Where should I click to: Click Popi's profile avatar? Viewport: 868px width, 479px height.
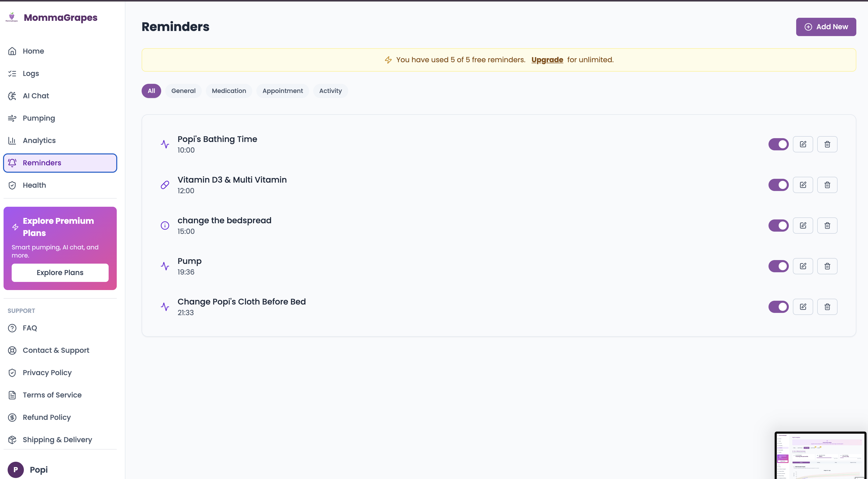[x=15, y=470]
